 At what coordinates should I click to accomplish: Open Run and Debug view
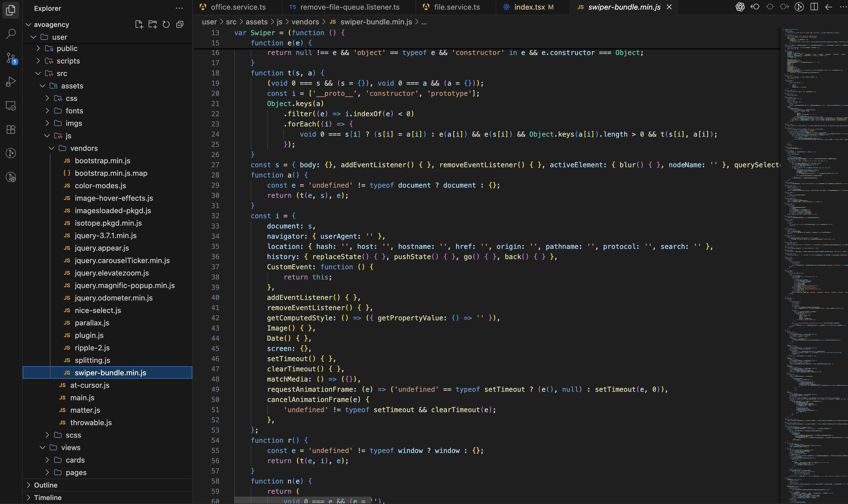tap(11, 82)
